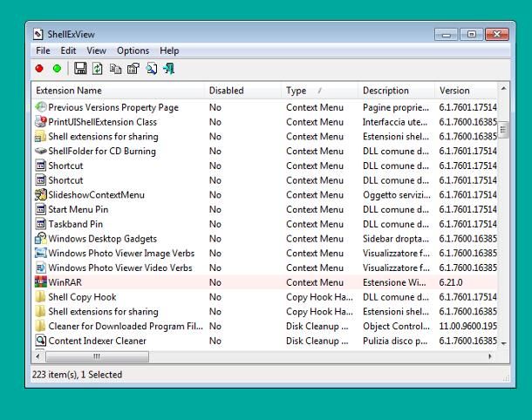Select the ShellFolder for CD Burning name
Image resolution: width=532 pixels, height=420 pixels.
102,151
